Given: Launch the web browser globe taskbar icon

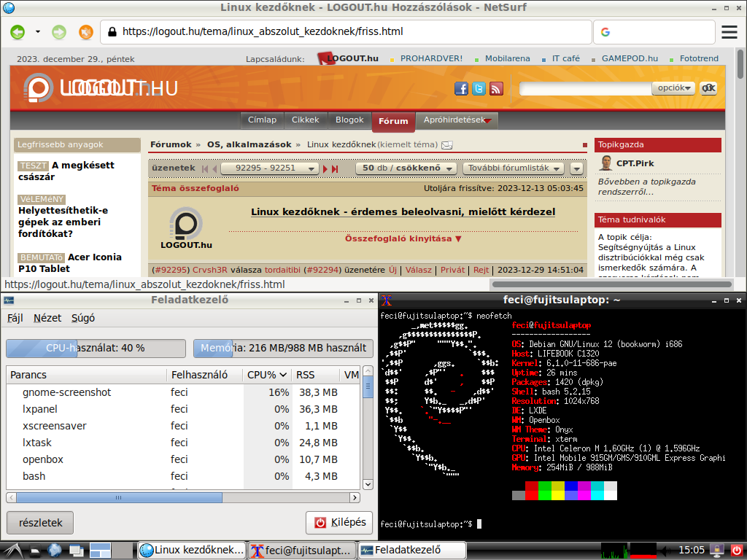Looking at the screenshot, I should click(x=54, y=551).
